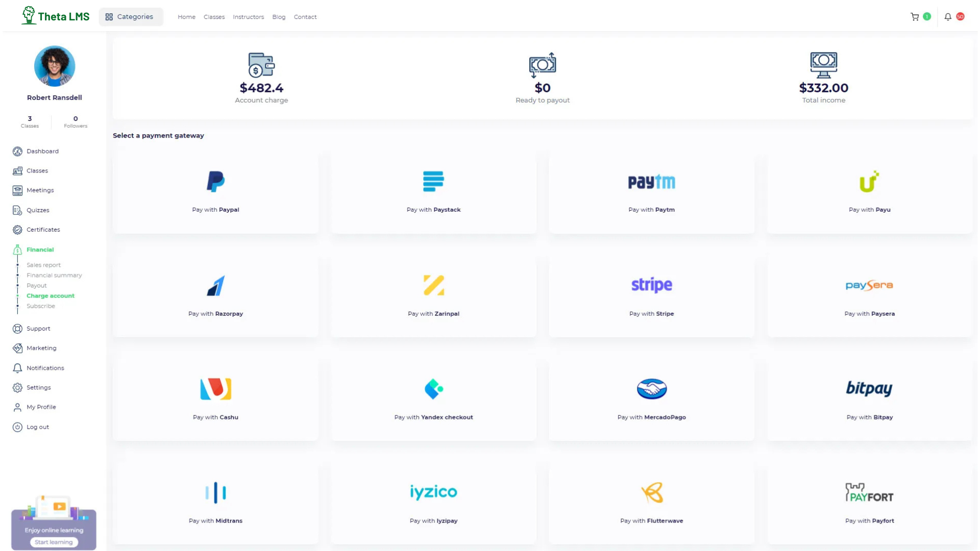Viewport: 980px width, 551px height.
Task: Click the Log out link
Action: click(x=38, y=427)
